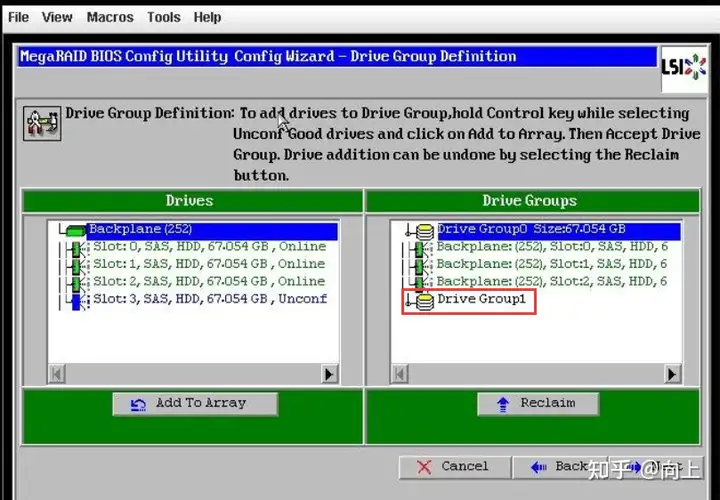The height and width of the screenshot is (500, 720).
Task: Select Backplane: (252), Slot:1 row in Drive Groups
Action: click(552, 264)
